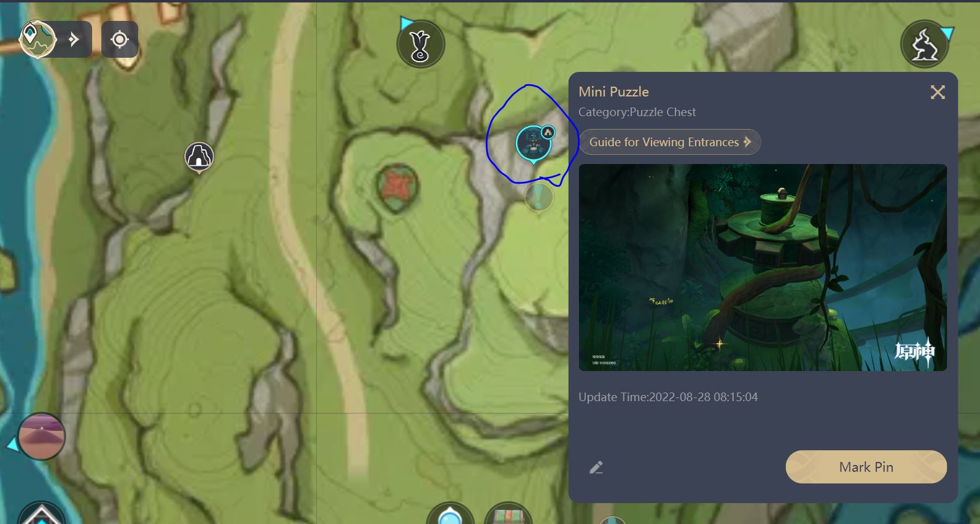980x524 pixels.
Task: Select the bottom-left diamond waypoint marker
Action: click(x=41, y=514)
